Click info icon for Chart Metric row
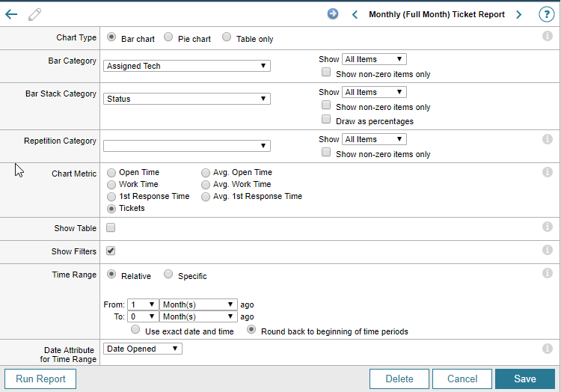This screenshot has height=392, width=561. 547,172
